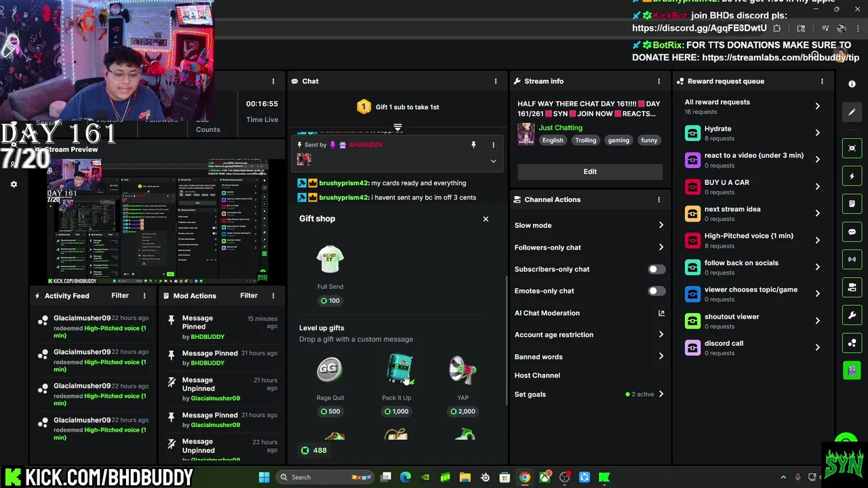
Task: Expand the pinned message chevron
Action: tap(493, 161)
